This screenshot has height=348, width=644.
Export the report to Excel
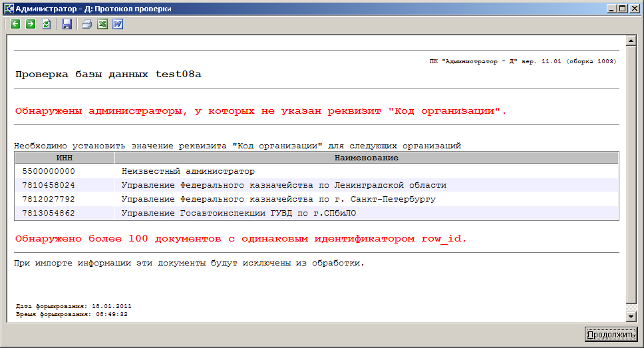[102, 24]
